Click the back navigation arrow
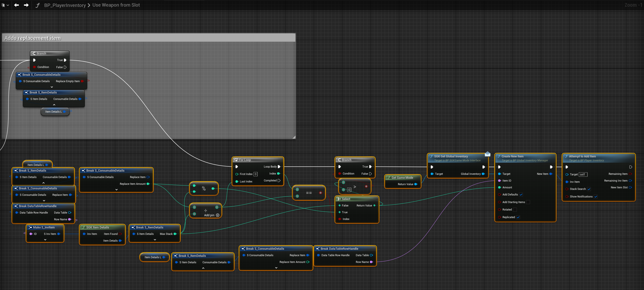The width and height of the screenshot is (644, 290). click(x=17, y=5)
